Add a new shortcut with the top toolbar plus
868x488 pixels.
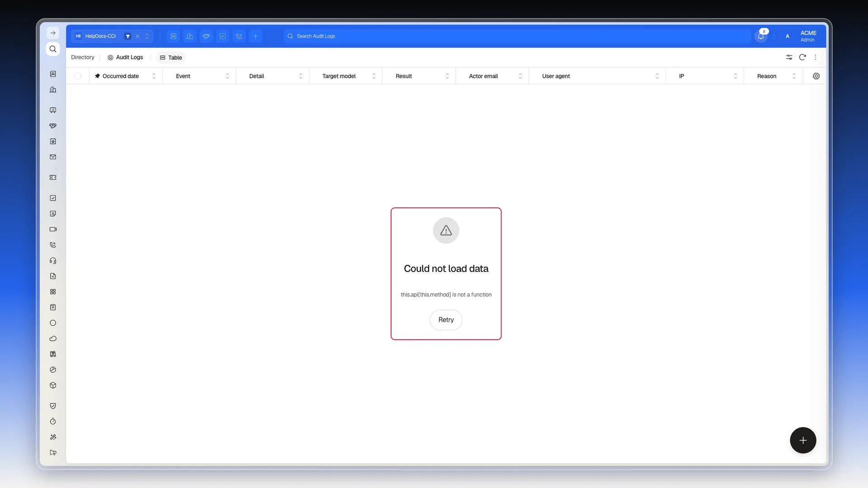tap(255, 36)
